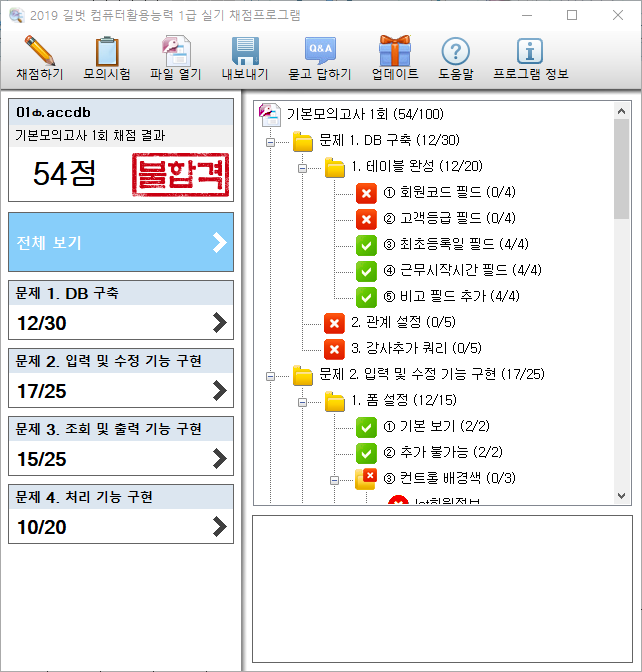Open 문제 1. DB 구축 score panel
642x672 pixels.
[x=121, y=310]
